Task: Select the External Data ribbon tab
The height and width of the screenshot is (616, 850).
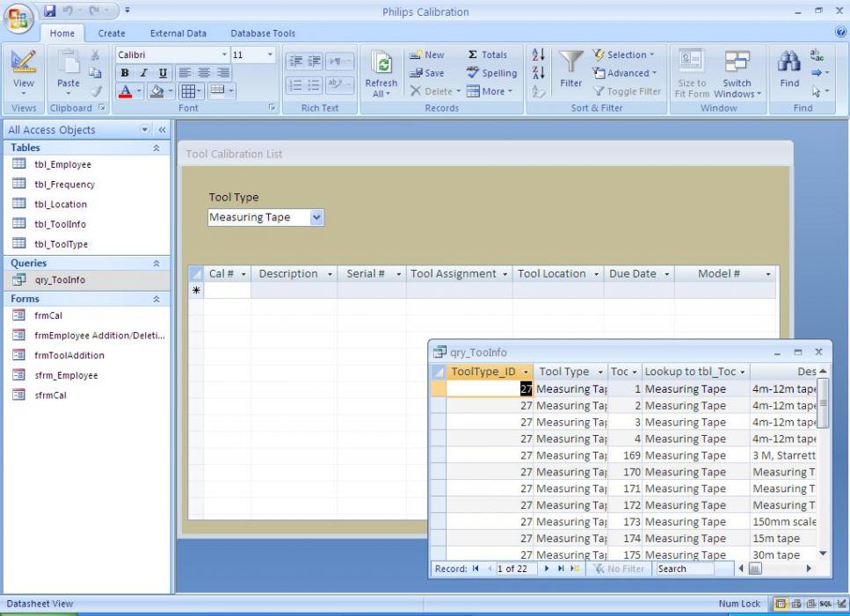Action: tap(178, 33)
